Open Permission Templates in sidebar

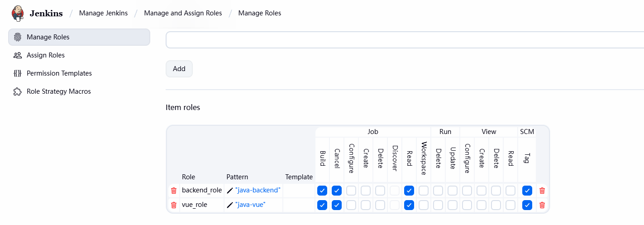pyautogui.click(x=59, y=73)
